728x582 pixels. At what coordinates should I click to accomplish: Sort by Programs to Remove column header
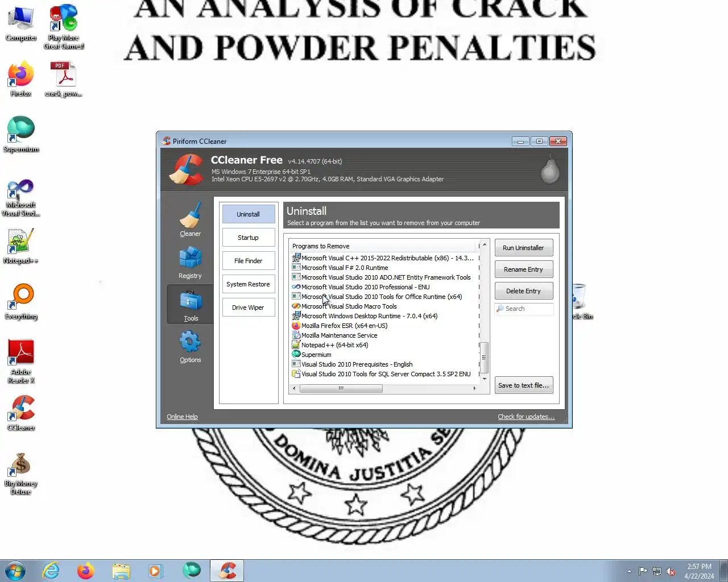tap(382, 246)
